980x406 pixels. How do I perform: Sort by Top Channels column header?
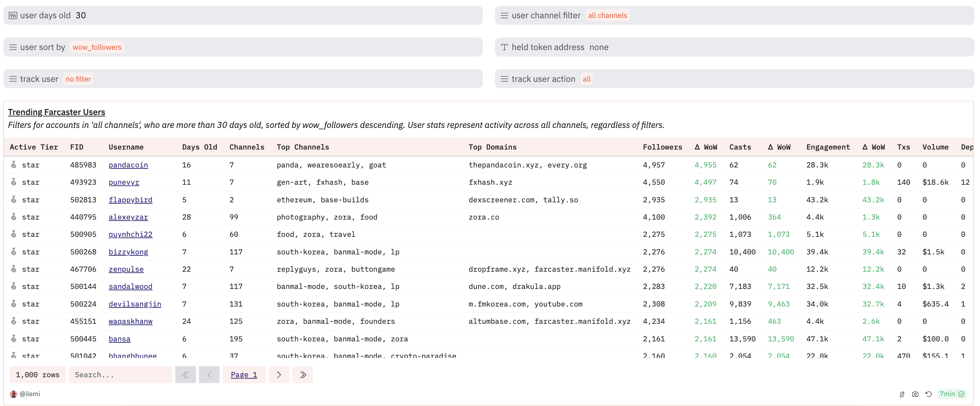pyautogui.click(x=303, y=147)
